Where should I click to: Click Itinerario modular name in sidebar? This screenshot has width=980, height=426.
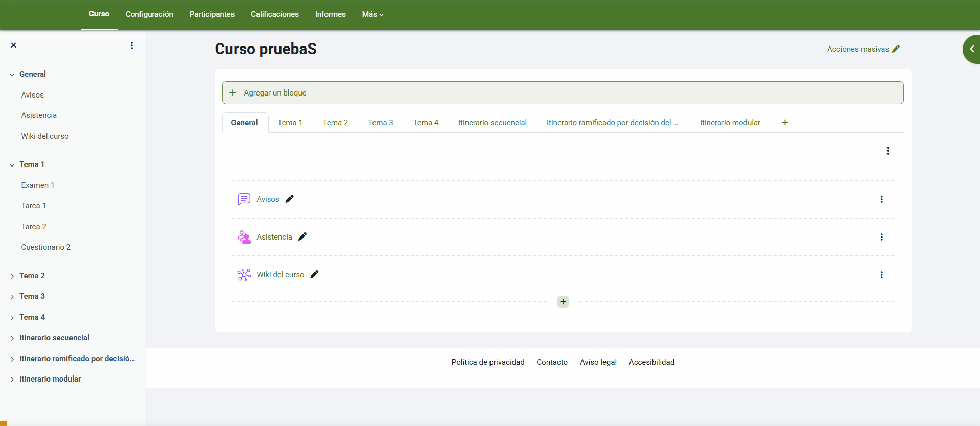pos(50,379)
